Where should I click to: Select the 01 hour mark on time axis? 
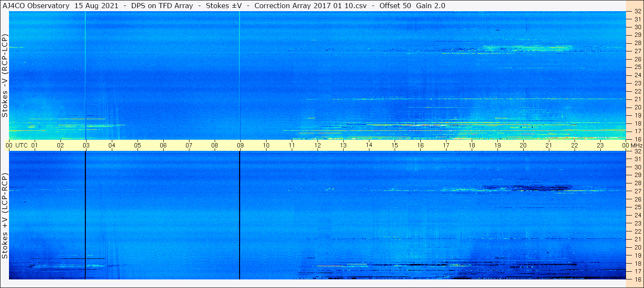tap(35, 145)
